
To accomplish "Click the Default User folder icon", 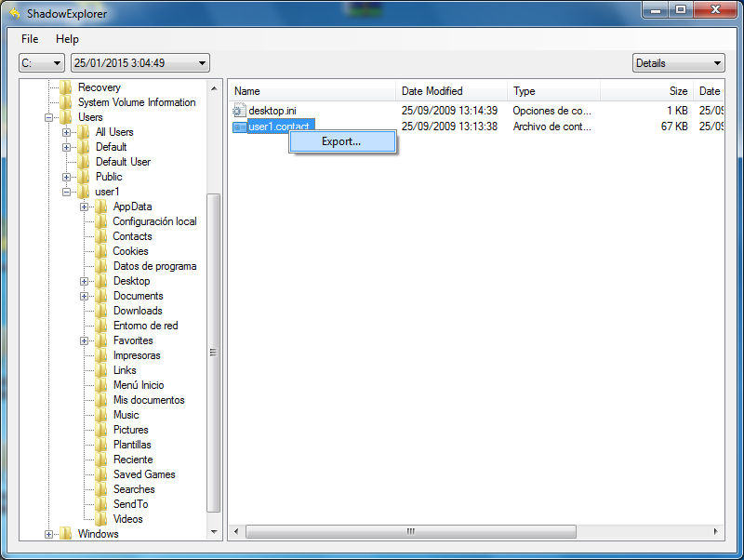I will point(83,162).
